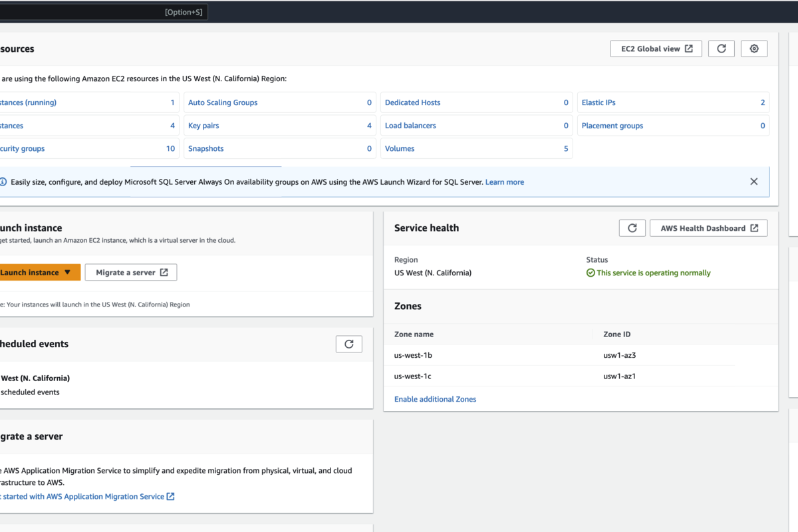This screenshot has width=798, height=532.
Task: Click the Volumes count 5
Action: click(567, 149)
